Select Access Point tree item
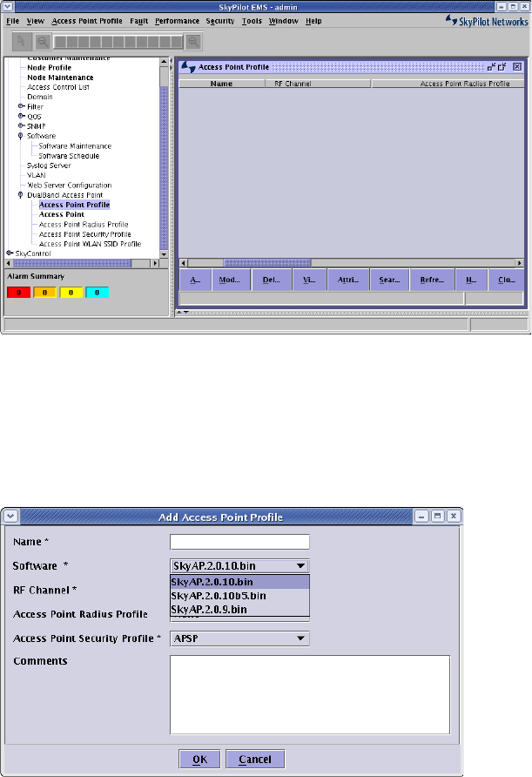532x777 pixels. [x=62, y=214]
